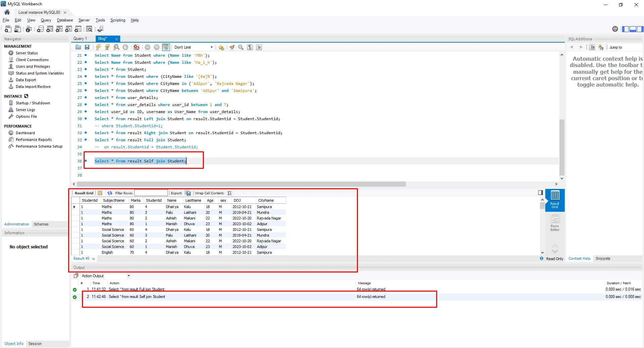The width and height of the screenshot is (644, 348).
Task: Open the Scripting menu
Action: (x=118, y=20)
